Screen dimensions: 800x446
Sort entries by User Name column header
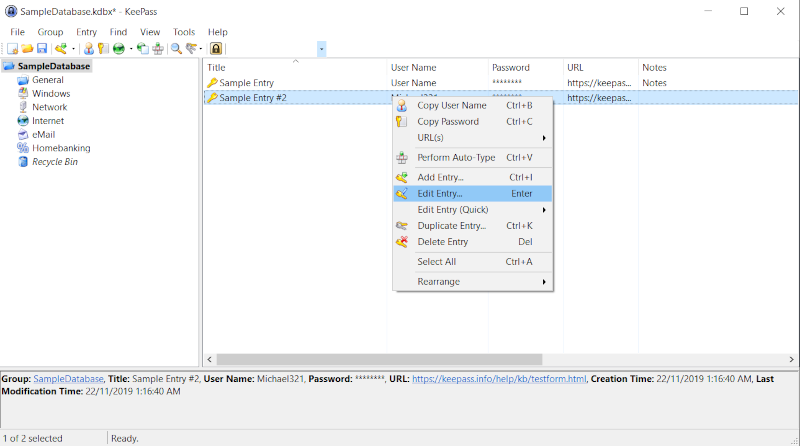[x=438, y=67]
